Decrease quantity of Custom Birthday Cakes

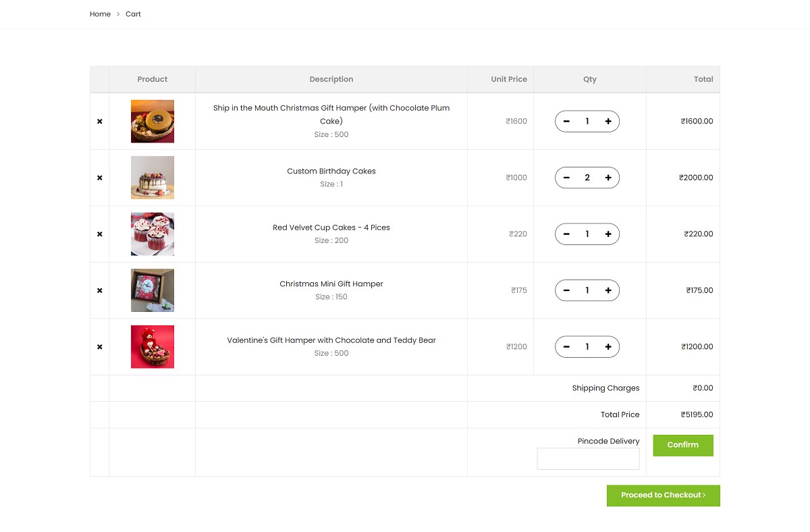point(566,178)
